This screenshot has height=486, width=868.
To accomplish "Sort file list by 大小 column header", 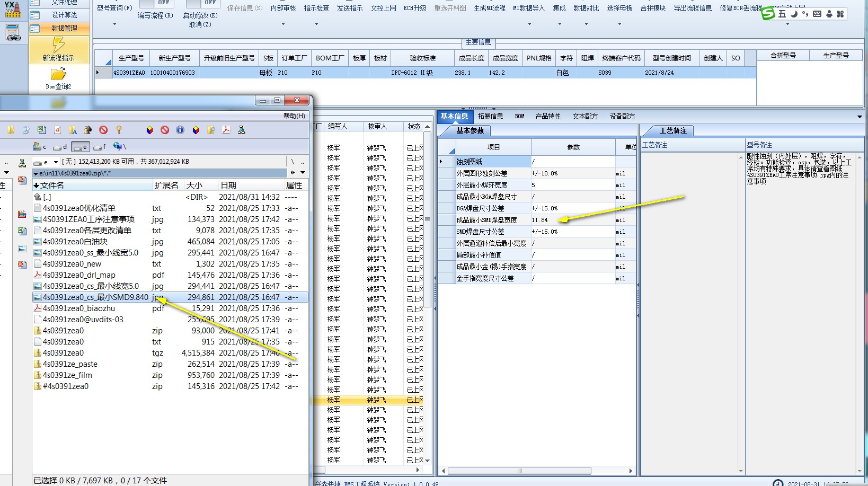I will click(x=200, y=185).
